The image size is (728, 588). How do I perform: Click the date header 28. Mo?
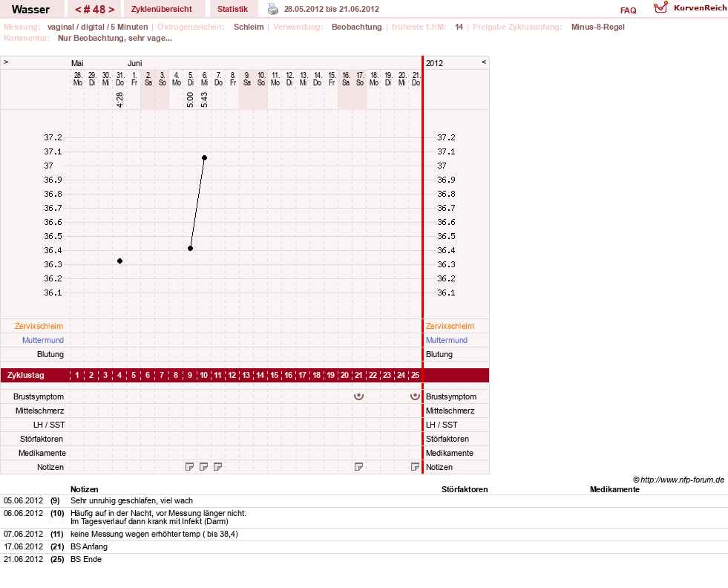[x=78, y=79]
